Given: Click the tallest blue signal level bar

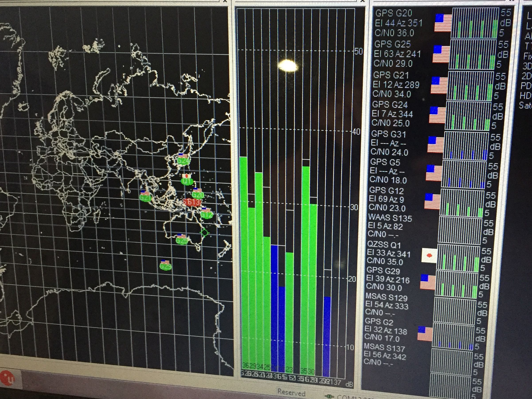Looking at the screenshot, I should (274, 308).
